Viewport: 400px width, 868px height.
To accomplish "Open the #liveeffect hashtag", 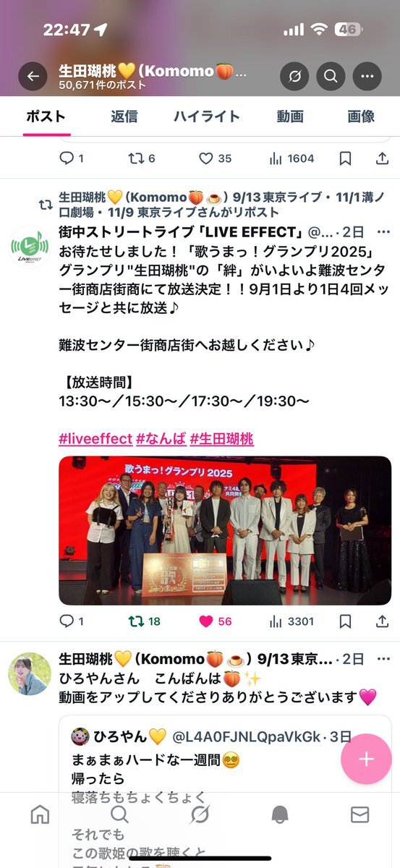I will pyautogui.click(x=95, y=438).
